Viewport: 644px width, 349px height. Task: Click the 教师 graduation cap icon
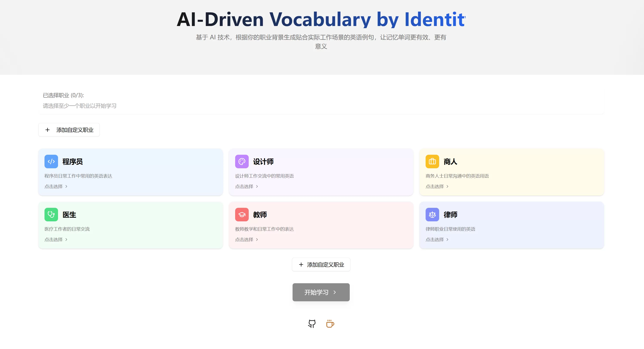pyautogui.click(x=242, y=214)
